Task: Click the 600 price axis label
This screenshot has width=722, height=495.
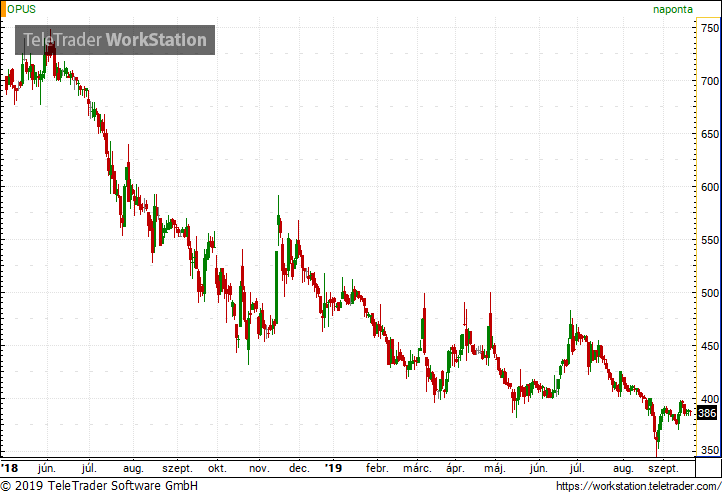Action: 710,187
